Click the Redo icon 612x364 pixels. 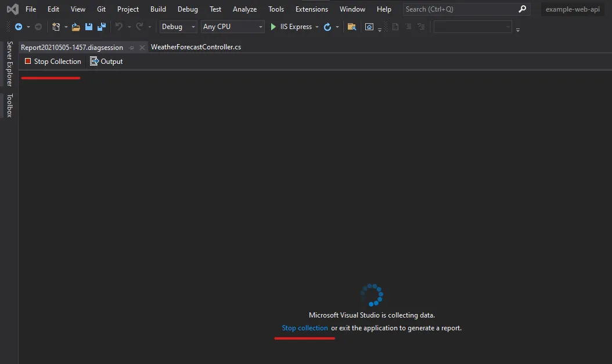point(139,27)
